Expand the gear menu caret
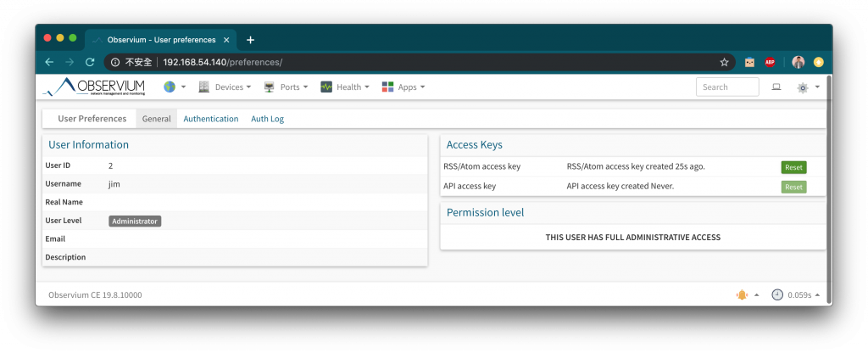868x353 pixels. click(817, 87)
